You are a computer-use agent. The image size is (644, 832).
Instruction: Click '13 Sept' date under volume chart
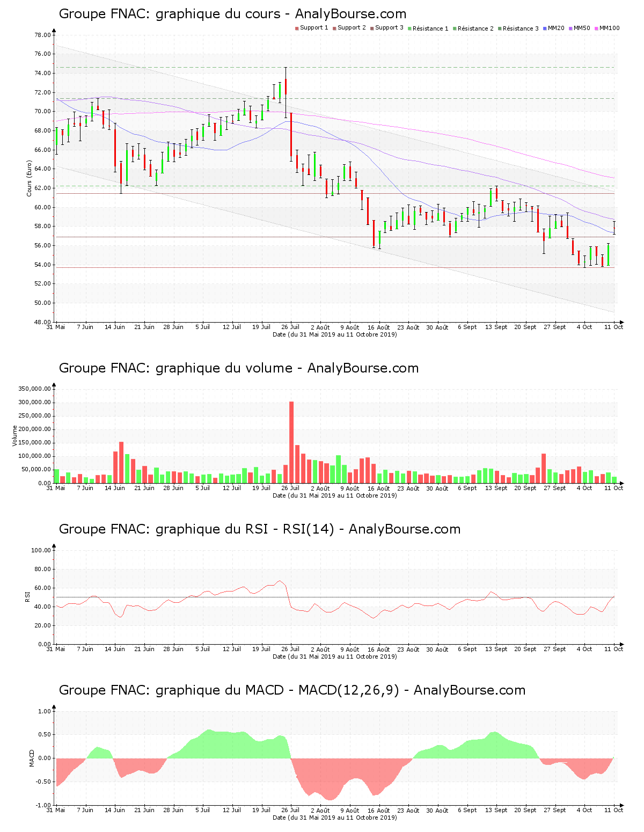coord(496,488)
